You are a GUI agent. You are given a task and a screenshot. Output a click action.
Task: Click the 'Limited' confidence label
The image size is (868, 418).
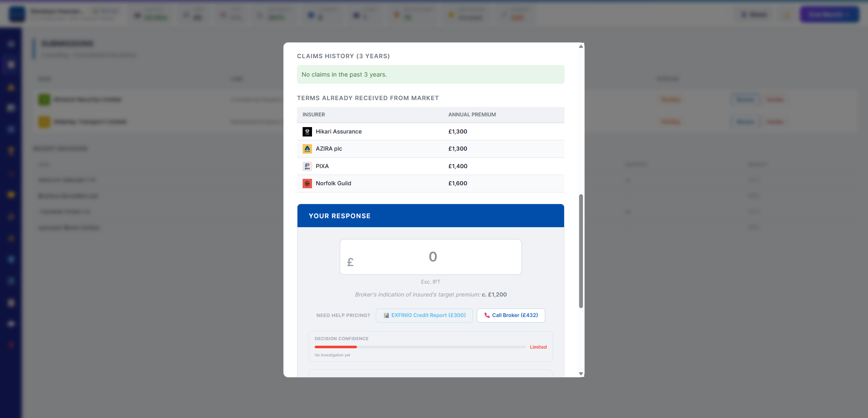pos(538,347)
